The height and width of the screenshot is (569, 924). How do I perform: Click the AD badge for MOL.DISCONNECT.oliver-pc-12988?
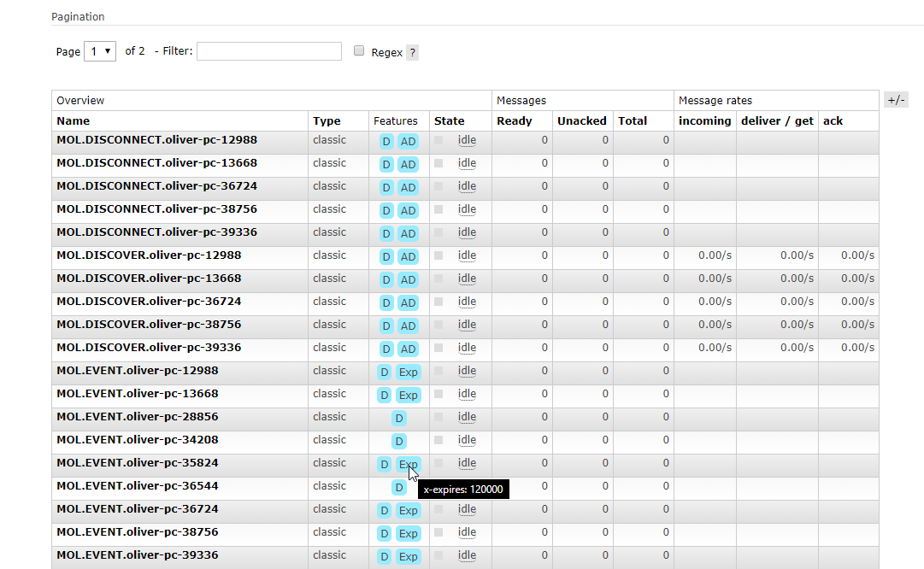pos(408,141)
